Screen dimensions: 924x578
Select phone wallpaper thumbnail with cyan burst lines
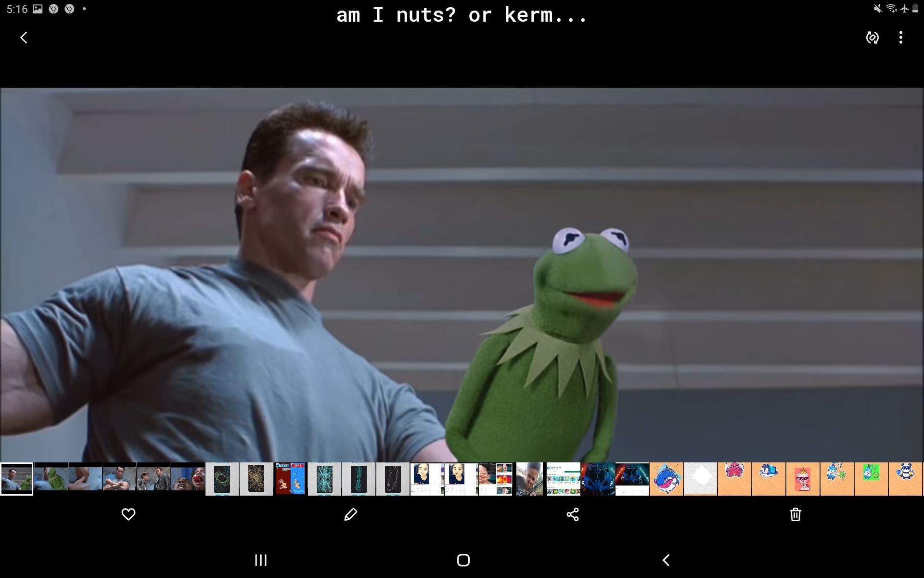324,479
